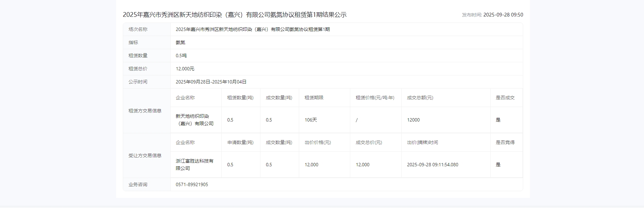This screenshot has height=208, width=644.
Task: Select the 场次名称 value ending in 租赁第1期
Action: point(253,29)
